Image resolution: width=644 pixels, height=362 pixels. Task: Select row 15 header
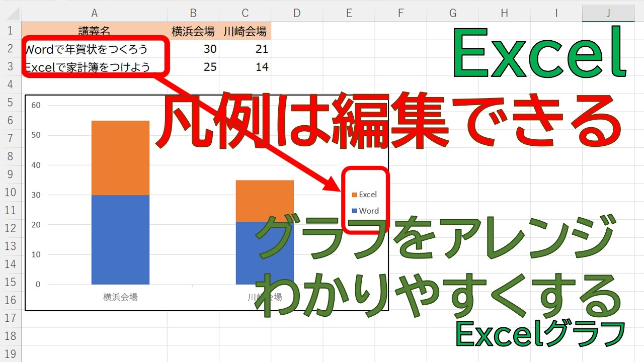point(11,282)
